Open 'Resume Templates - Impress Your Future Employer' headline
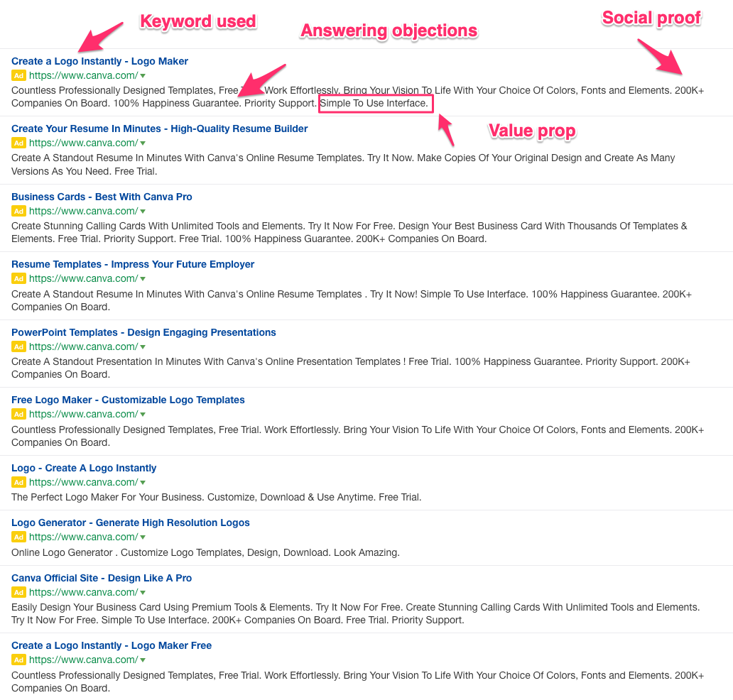The width and height of the screenshot is (733, 700). tap(133, 264)
